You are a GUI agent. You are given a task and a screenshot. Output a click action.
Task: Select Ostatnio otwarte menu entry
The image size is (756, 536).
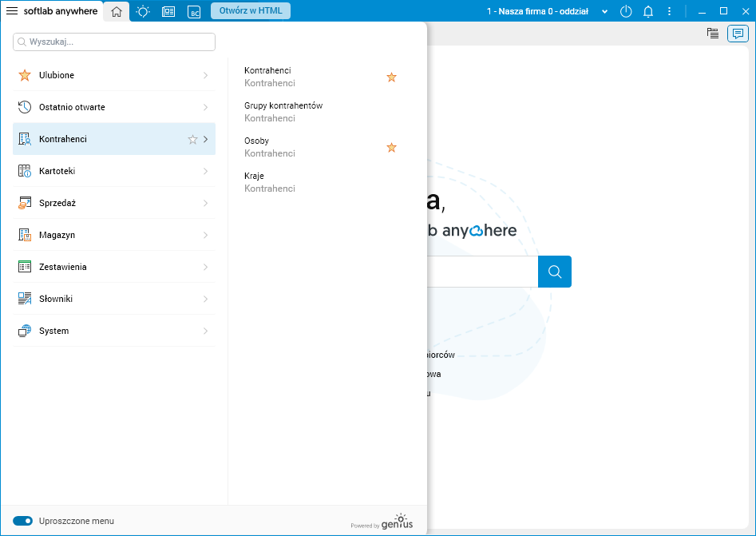pos(114,107)
